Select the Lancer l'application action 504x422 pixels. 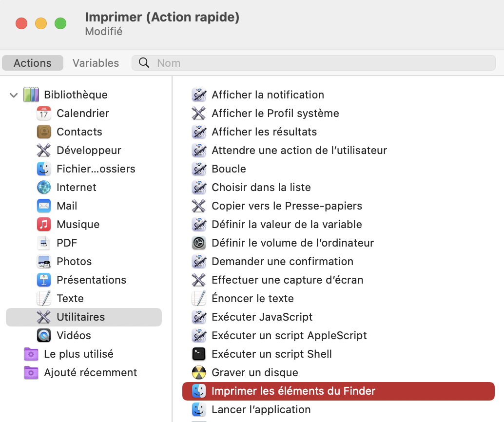point(261,410)
